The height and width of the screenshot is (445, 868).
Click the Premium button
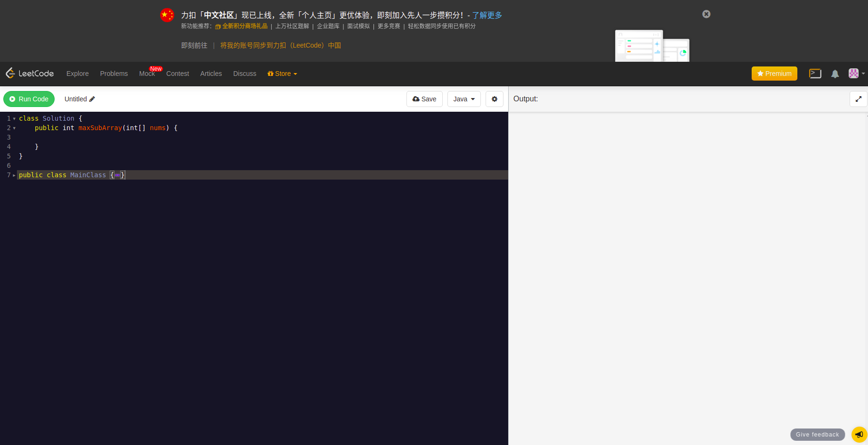(774, 74)
